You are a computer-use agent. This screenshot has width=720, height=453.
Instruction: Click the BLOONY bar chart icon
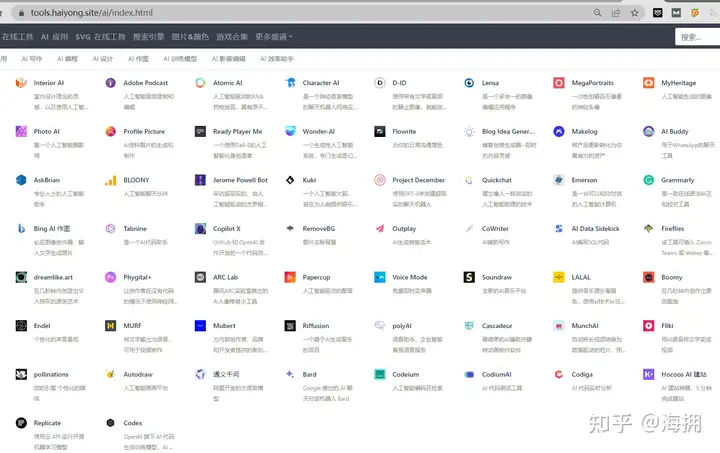pos(111,180)
